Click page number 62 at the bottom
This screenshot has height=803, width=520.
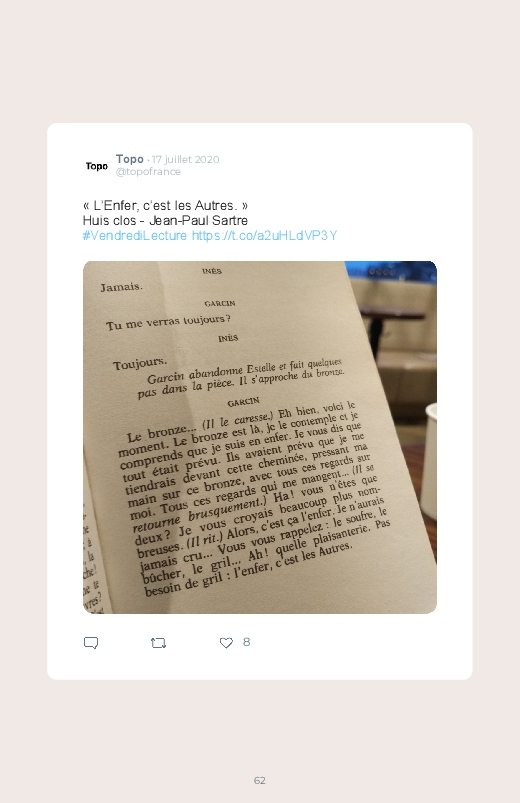(x=260, y=780)
